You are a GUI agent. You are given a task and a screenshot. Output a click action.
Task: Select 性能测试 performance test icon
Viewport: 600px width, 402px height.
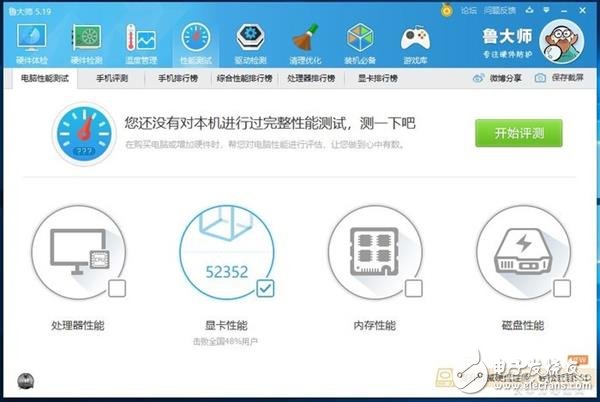196,38
